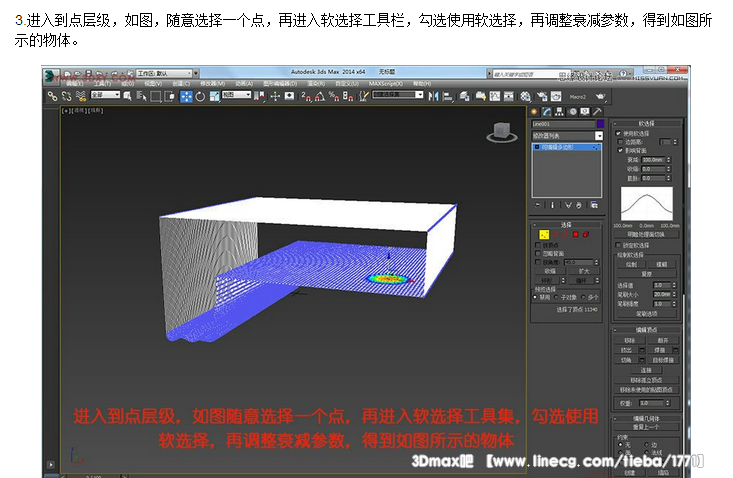Screen dimensions: 733x478
Task: Open Render Setup from the toolbar
Action: [542, 96]
